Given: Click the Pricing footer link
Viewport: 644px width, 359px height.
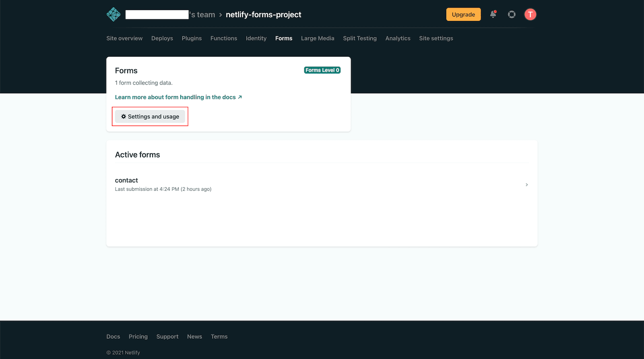Looking at the screenshot, I should pos(138,336).
